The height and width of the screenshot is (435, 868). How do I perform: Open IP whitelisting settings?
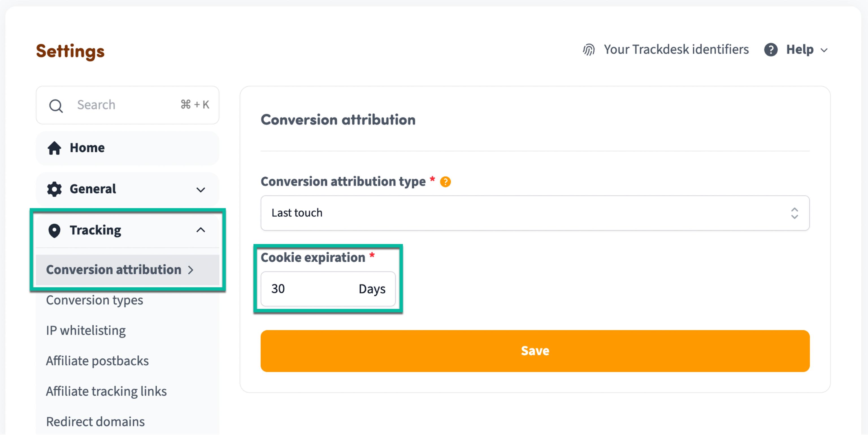point(86,330)
